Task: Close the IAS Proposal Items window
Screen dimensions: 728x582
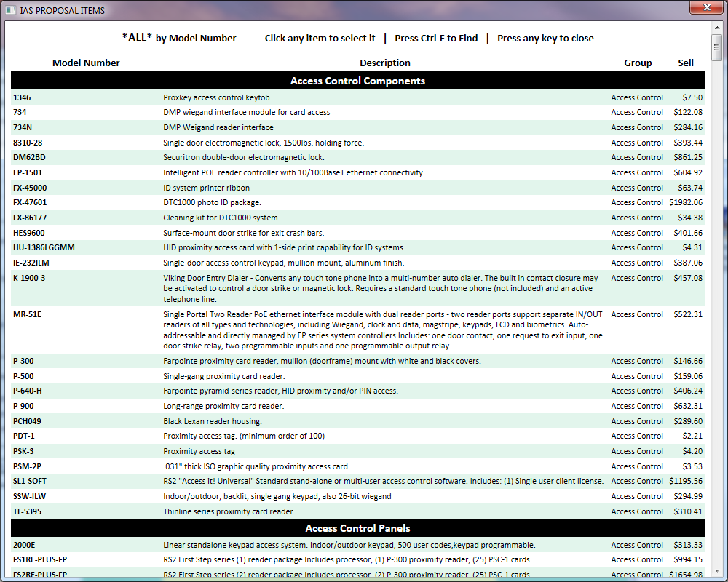Action: click(707, 7)
